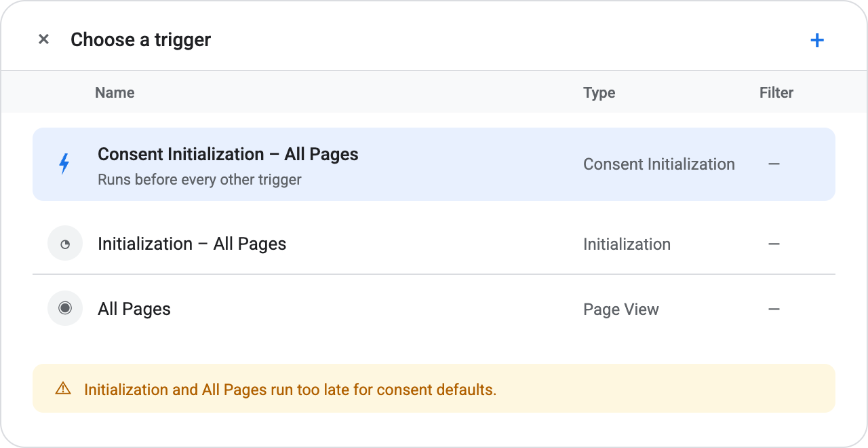Click the Initialization – All Pages trigger icon
868x448 pixels.
(65, 244)
